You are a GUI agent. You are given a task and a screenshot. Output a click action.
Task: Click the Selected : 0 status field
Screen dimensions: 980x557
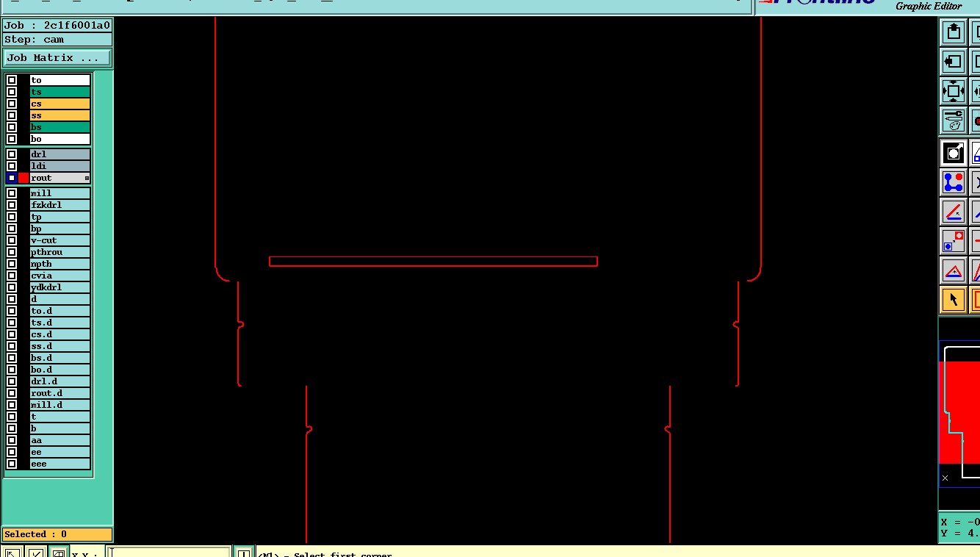pyautogui.click(x=57, y=534)
